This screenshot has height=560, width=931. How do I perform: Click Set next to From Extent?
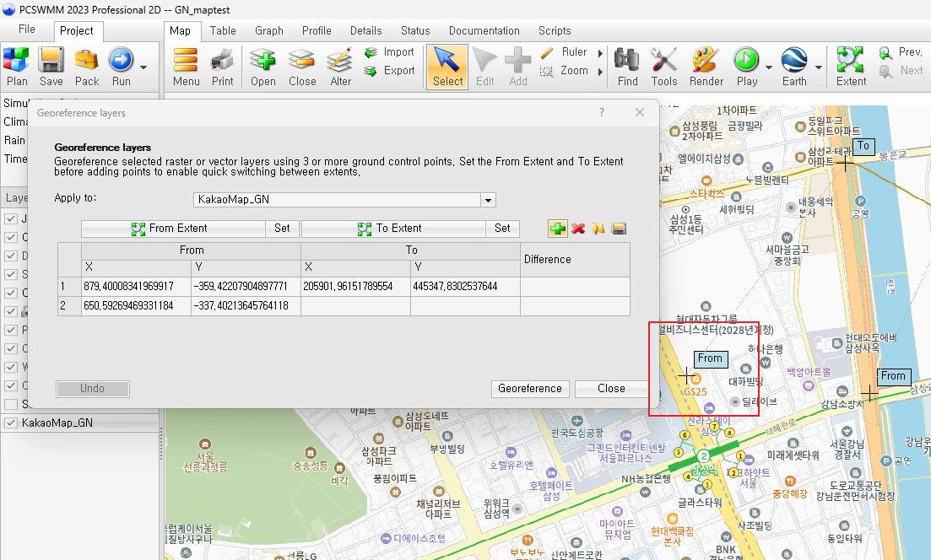[282, 229]
